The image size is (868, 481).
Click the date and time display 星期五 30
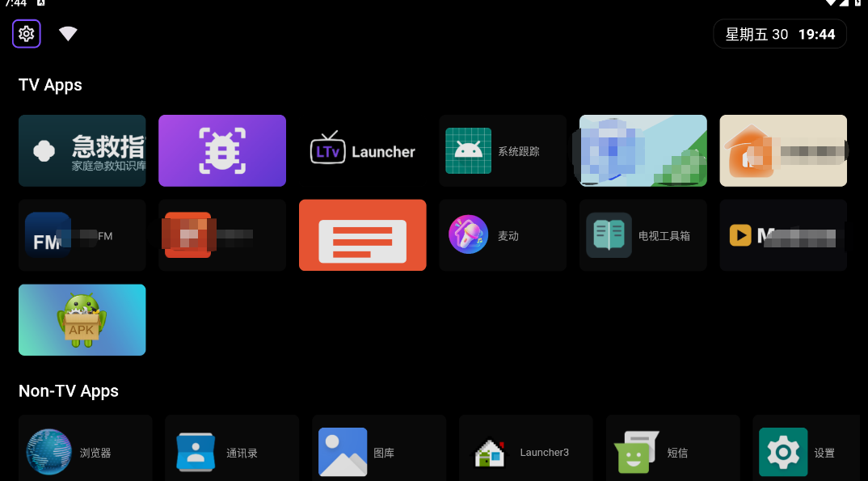(x=780, y=34)
